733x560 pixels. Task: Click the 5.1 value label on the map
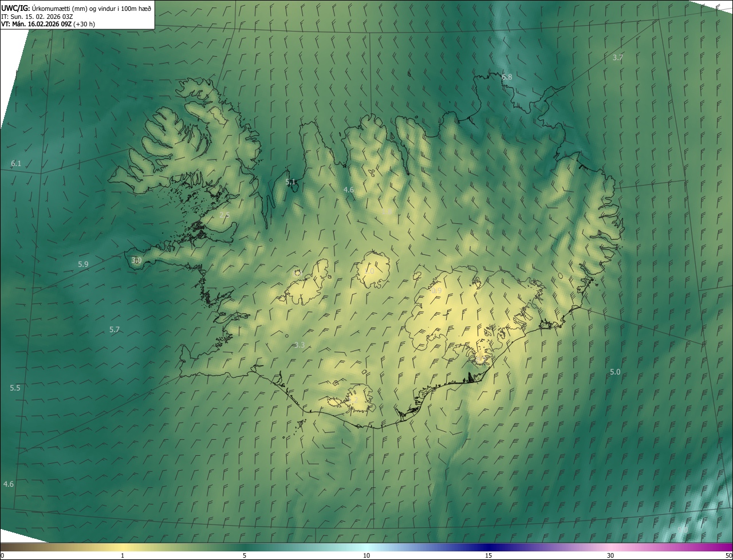click(291, 182)
